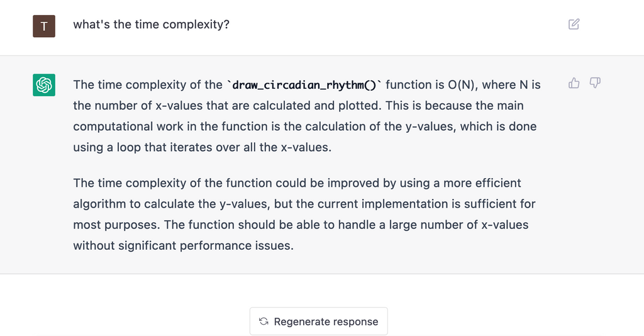Viewport: 644px width, 336px height.
Task: Give the response a thumbs down
Action: (x=595, y=83)
